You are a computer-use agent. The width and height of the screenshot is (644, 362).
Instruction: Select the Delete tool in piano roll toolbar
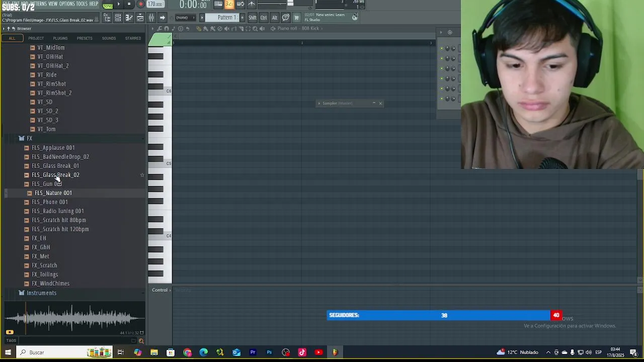(x=220, y=29)
